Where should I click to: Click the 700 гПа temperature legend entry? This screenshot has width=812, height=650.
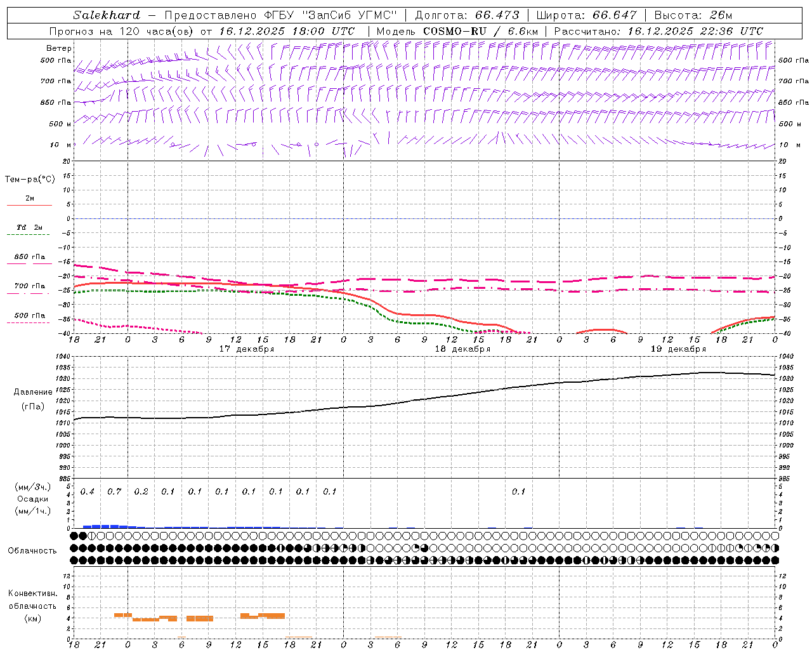click(29, 289)
